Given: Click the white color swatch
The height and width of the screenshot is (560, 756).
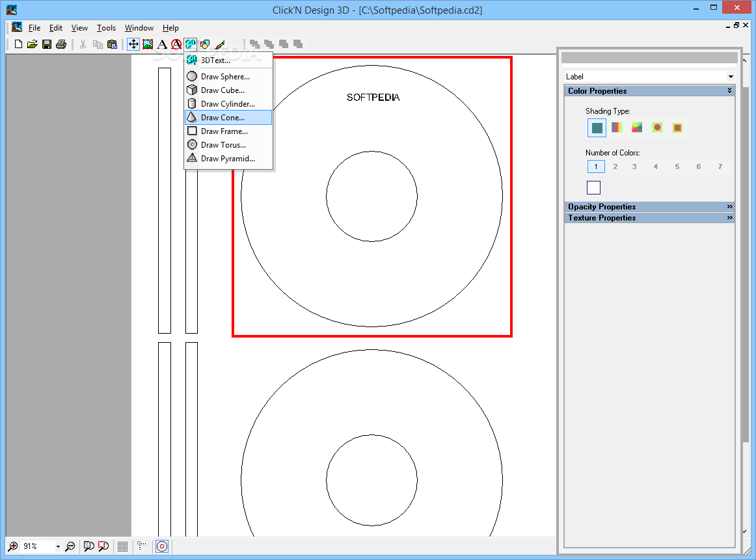Looking at the screenshot, I should pos(593,187).
